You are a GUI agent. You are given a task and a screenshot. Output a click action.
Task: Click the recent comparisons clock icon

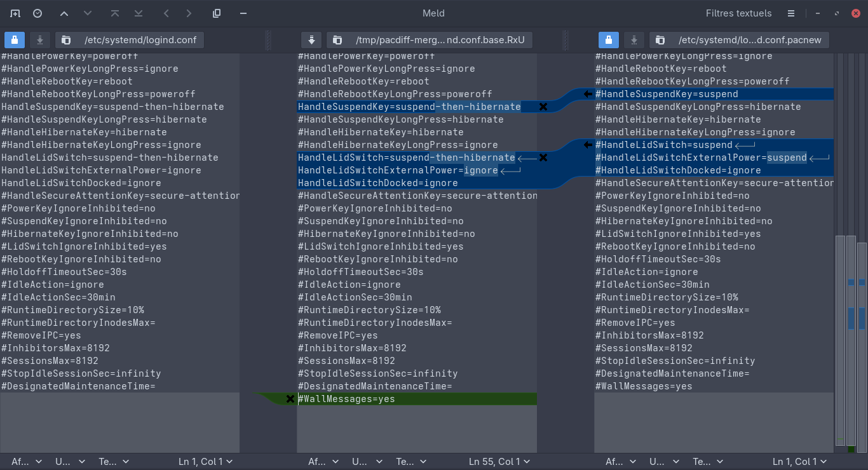pyautogui.click(x=37, y=13)
